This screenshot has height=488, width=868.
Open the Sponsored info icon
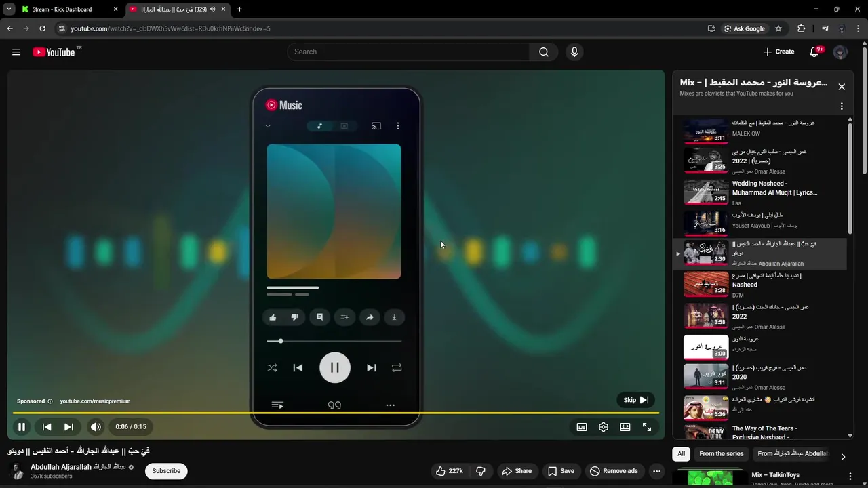(x=50, y=401)
